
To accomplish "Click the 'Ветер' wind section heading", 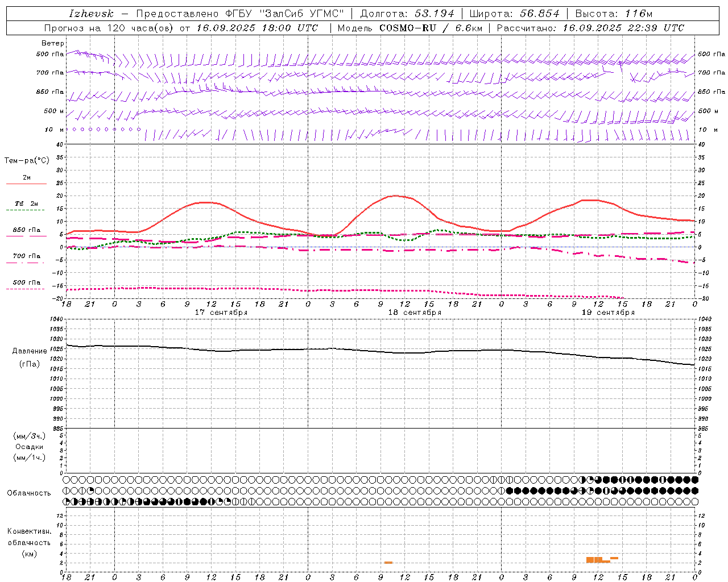I will pyautogui.click(x=53, y=43).
